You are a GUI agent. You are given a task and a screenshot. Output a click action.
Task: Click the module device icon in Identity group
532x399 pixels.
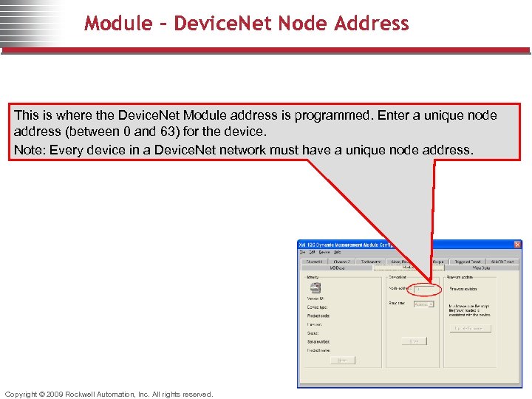(x=316, y=287)
